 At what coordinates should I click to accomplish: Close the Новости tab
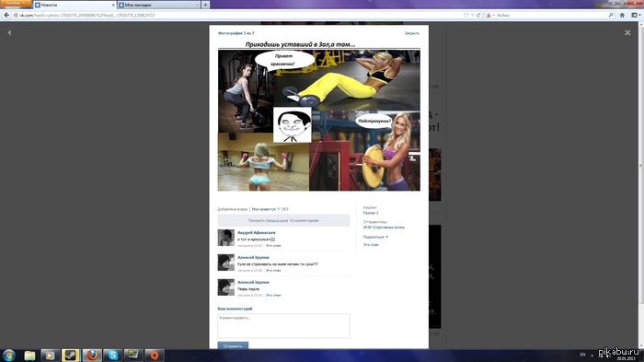pos(113,5)
